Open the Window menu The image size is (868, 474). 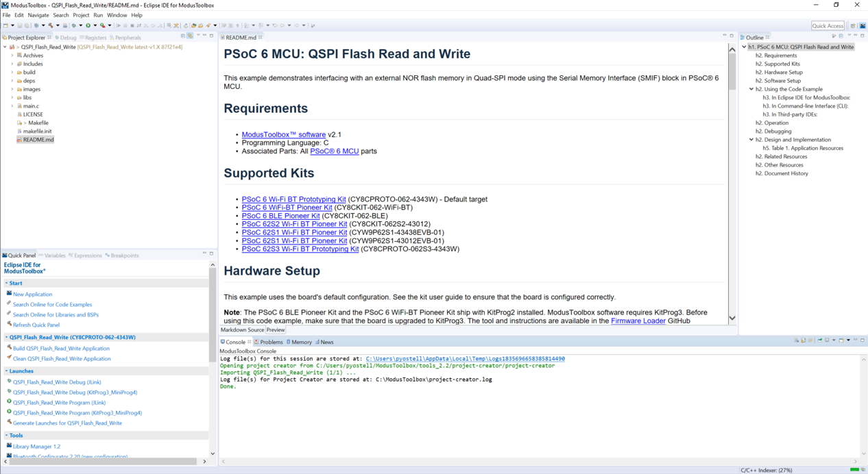[x=117, y=15]
